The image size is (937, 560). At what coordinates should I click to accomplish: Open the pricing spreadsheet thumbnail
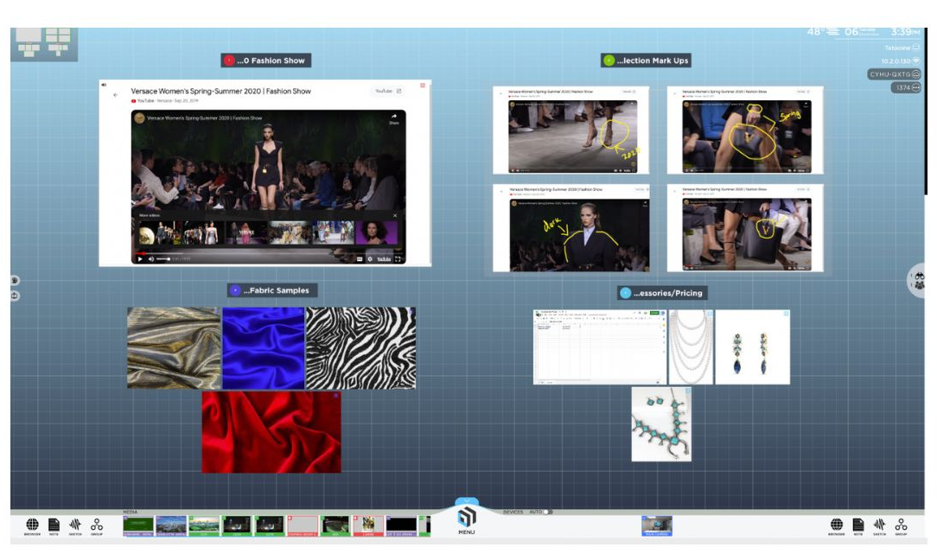pos(599,347)
